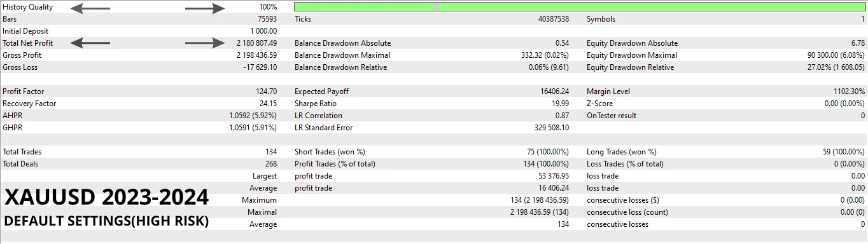Image resolution: width=868 pixels, height=244 pixels.
Task: Click the Symbols value 1
Action: click(x=863, y=19)
